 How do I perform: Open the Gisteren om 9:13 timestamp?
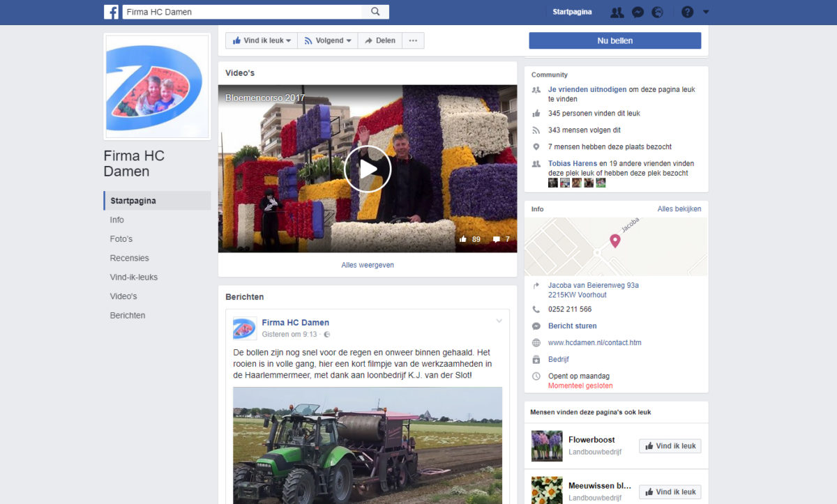click(x=289, y=335)
